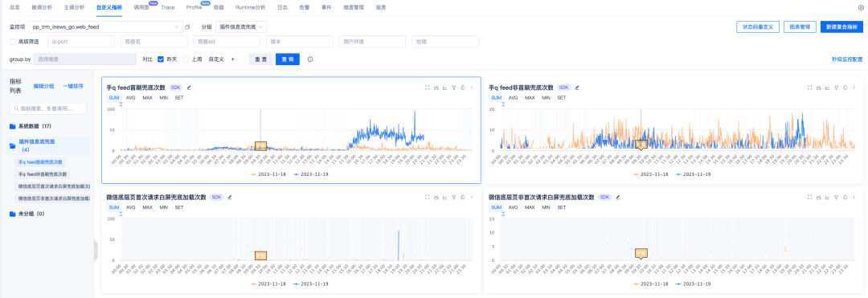The image size is (868, 298).
Task: Click the marker flag on 手q feed首刷兜底次数 timeline
Action: [260, 145]
